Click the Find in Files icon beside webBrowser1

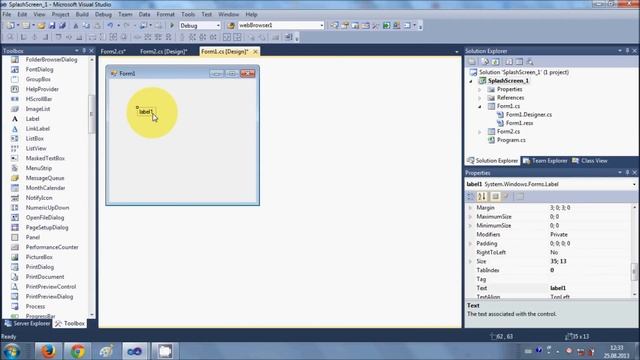tap(231, 25)
